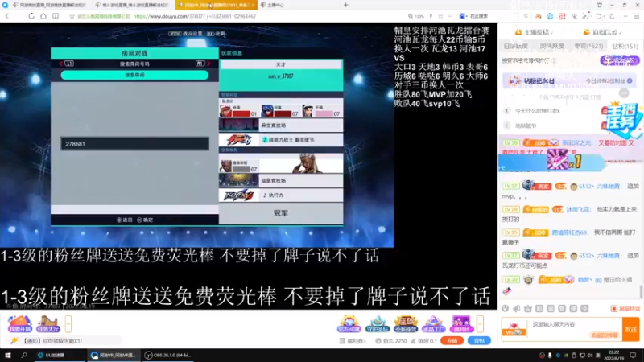This screenshot has height=362, width=644.
Task: Open the Windows notification center icon
Action: pos(633,355)
